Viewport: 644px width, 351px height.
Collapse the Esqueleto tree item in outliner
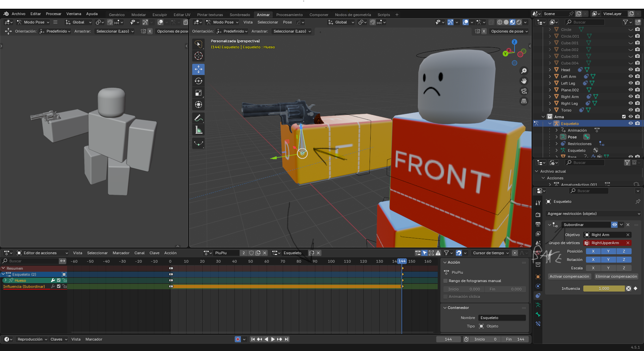(x=550, y=124)
